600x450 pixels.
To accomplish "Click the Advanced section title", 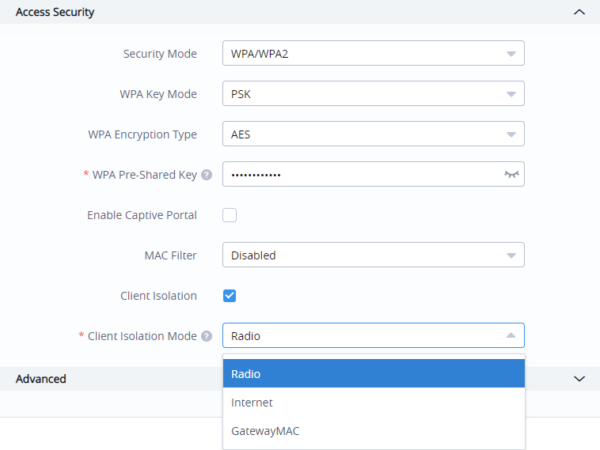I will pos(41,379).
